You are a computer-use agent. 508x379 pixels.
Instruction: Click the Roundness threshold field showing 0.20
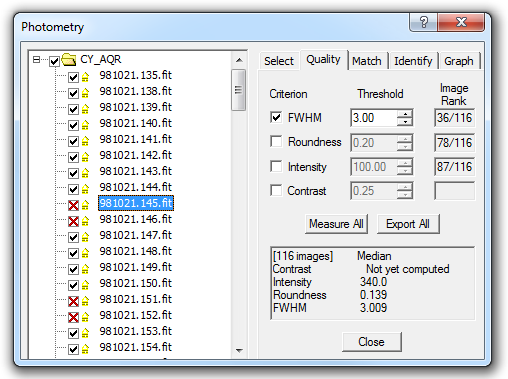(x=374, y=143)
